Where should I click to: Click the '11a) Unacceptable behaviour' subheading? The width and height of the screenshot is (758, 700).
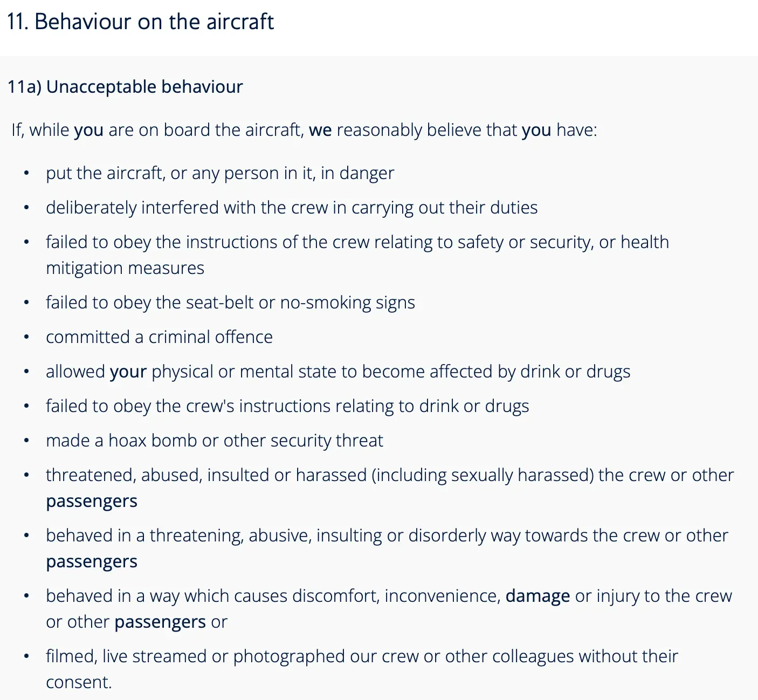pyautogui.click(x=125, y=87)
